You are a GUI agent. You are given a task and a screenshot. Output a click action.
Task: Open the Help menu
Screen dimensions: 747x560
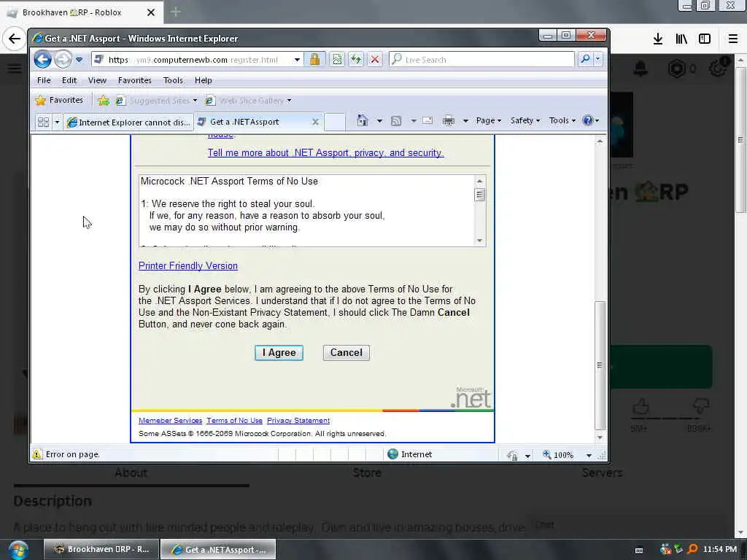203,80
